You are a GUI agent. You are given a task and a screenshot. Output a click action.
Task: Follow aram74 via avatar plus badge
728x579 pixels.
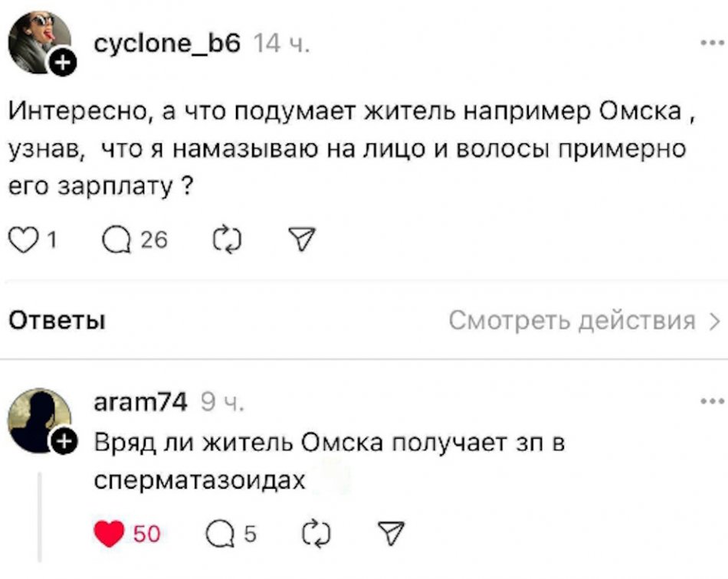(x=63, y=441)
